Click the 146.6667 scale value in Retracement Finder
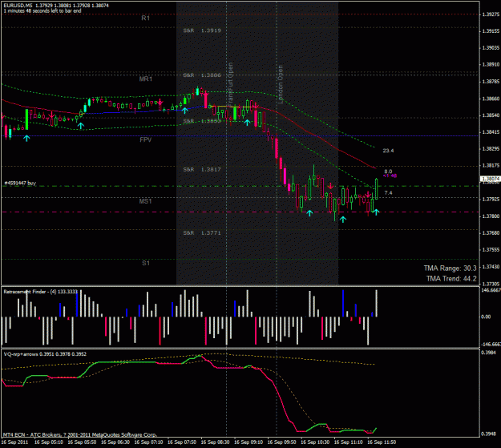Screen dimensions: 501x448 [x=491, y=290]
